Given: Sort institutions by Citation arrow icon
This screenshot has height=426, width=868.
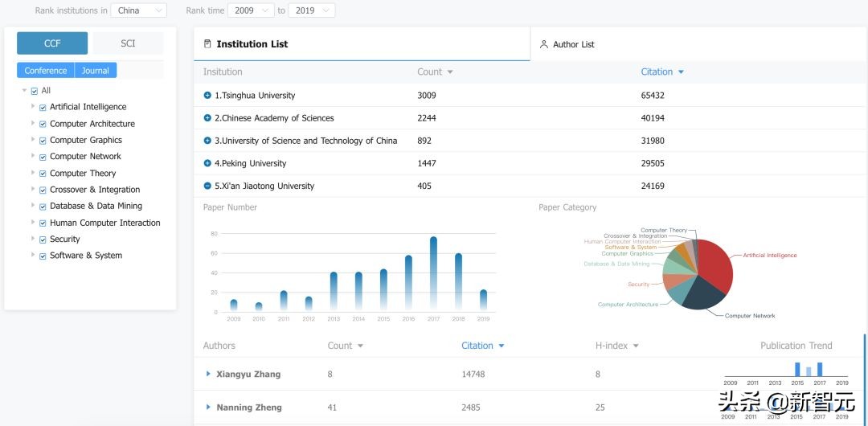Looking at the screenshot, I should (x=682, y=72).
